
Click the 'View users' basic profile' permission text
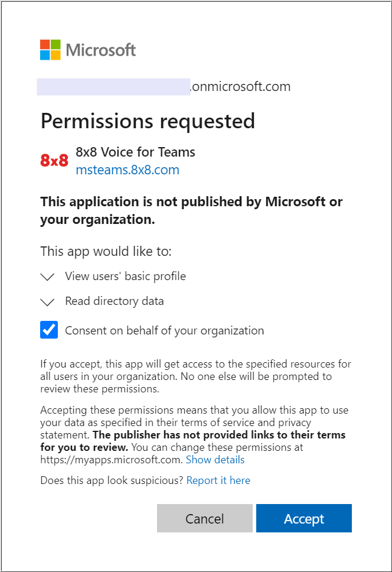125,276
